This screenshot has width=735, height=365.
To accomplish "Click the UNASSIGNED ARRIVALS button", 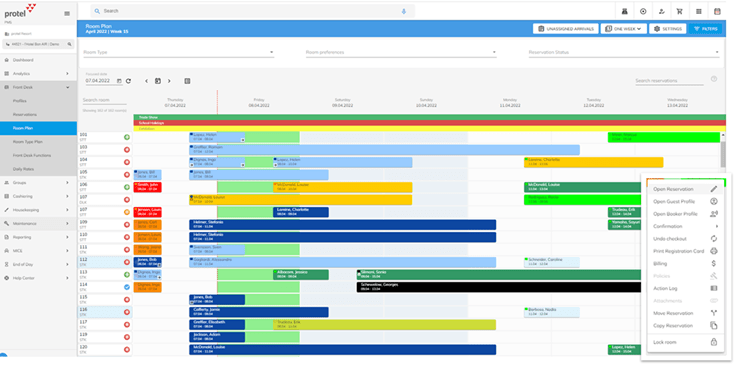I will coord(566,29).
